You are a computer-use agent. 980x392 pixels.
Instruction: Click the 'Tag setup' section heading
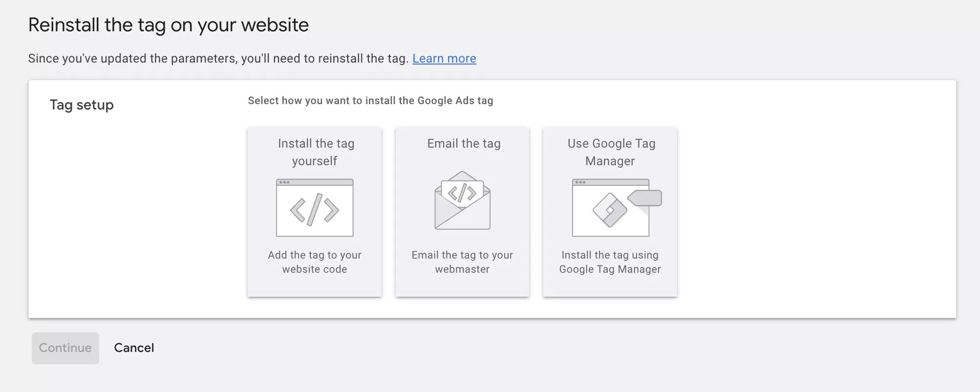pos(82,105)
